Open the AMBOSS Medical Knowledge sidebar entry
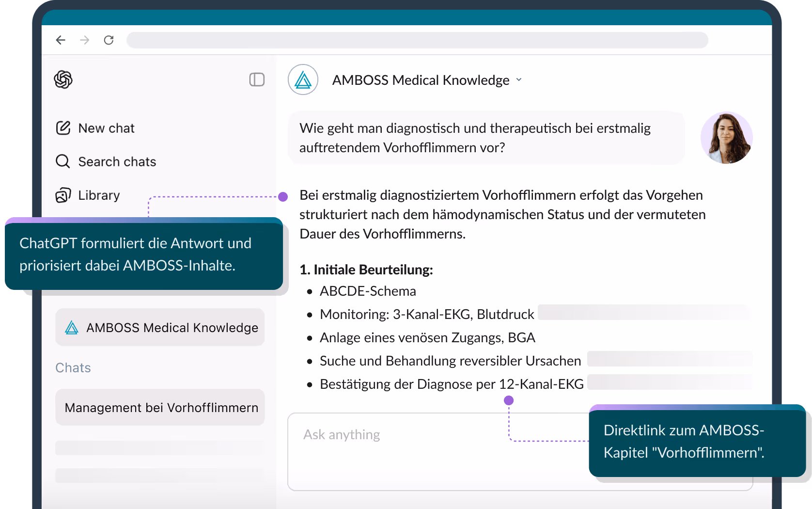 tap(160, 327)
